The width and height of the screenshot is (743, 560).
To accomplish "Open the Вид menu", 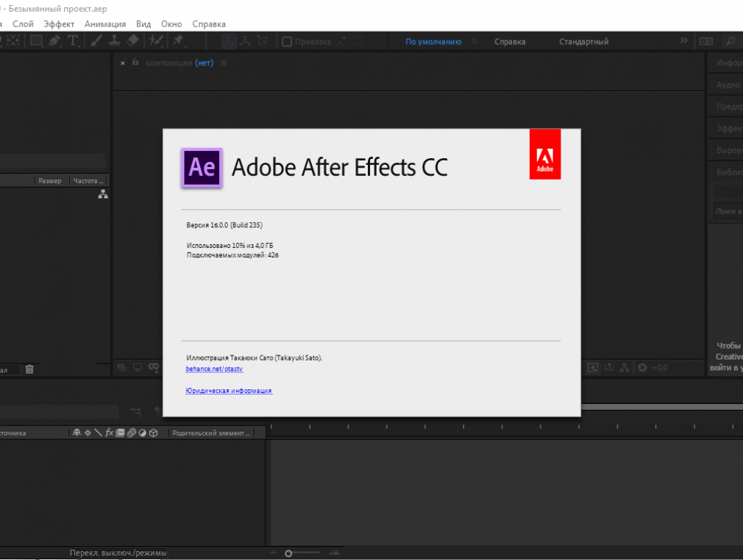I will click(143, 24).
